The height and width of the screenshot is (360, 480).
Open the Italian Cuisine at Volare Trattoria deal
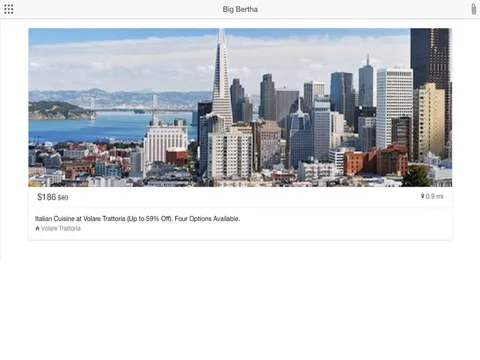(137, 219)
